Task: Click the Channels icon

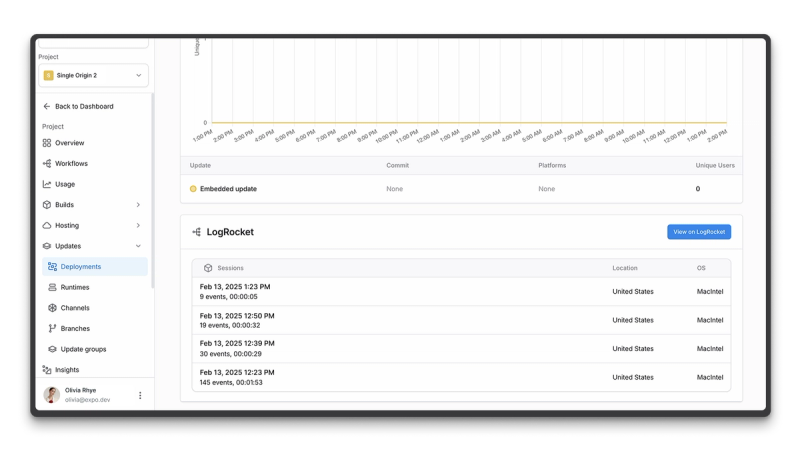Action: (x=52, y=308)
